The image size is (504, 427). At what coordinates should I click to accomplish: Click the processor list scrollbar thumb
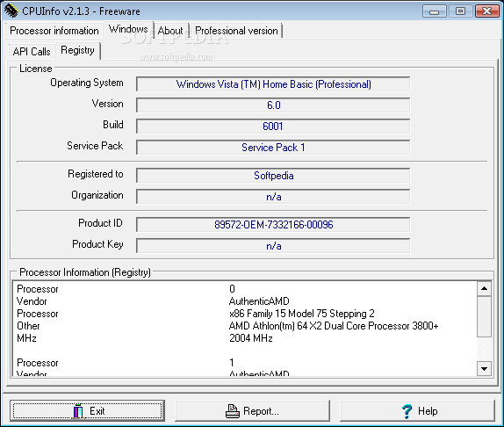tap(484, 316)
